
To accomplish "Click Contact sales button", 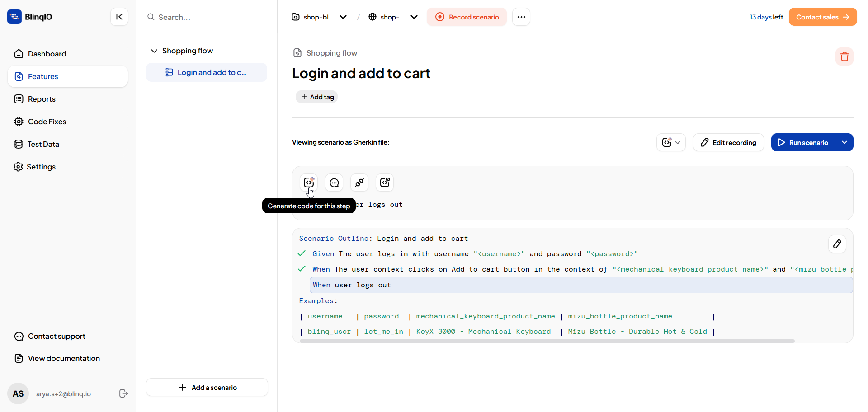I will (823, 17).
